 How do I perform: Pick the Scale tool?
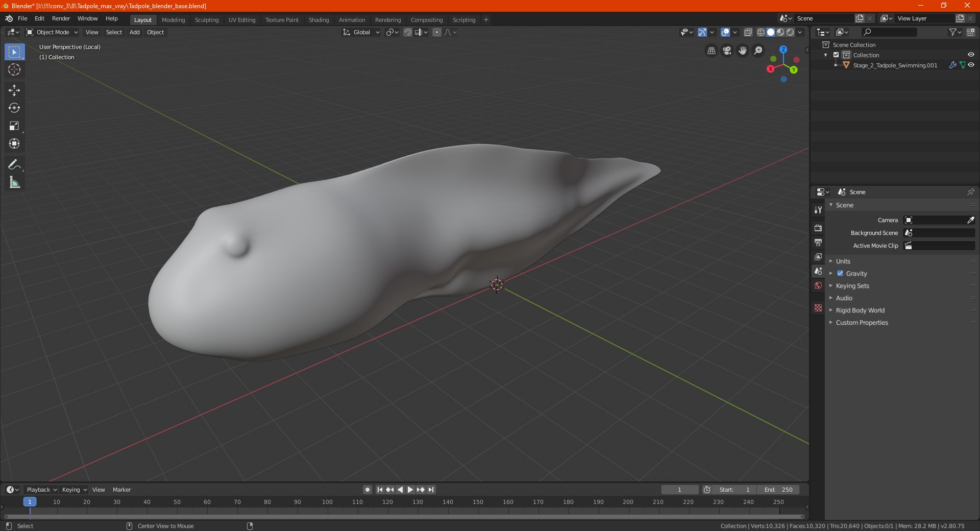tap(14, 126)
